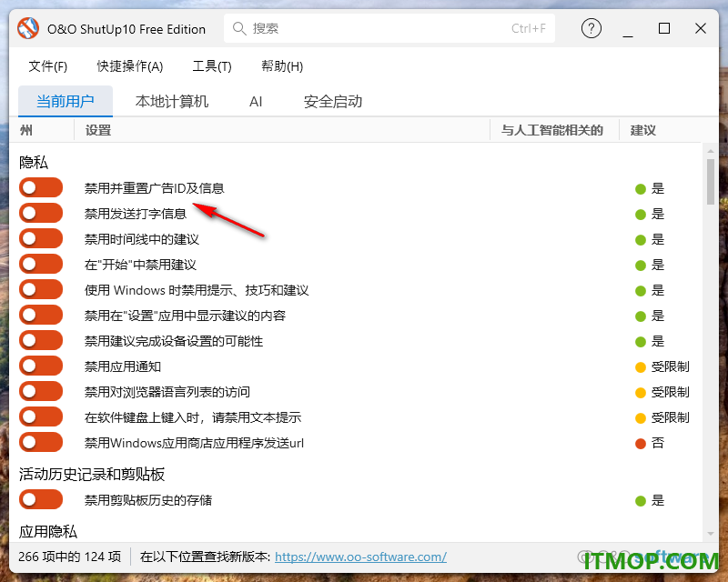
Task: Open the help question mark icon
Action: (591, 28)
